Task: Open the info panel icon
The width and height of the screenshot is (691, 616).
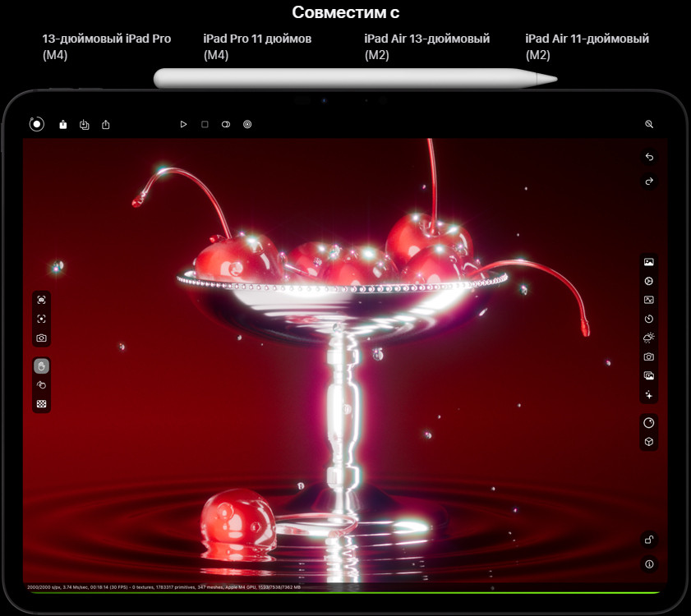Action: tap(649, 564)
